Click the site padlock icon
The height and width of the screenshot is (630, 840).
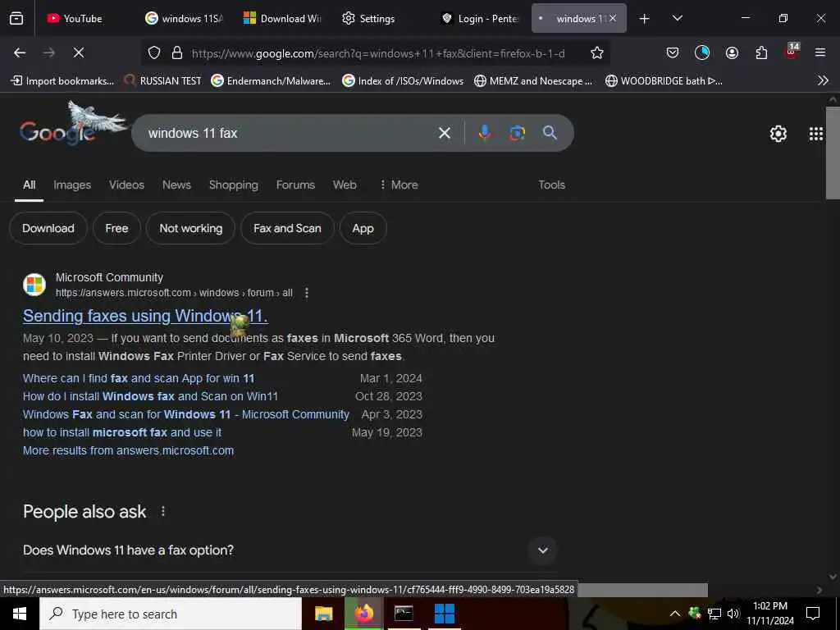(x=177, y=53)
